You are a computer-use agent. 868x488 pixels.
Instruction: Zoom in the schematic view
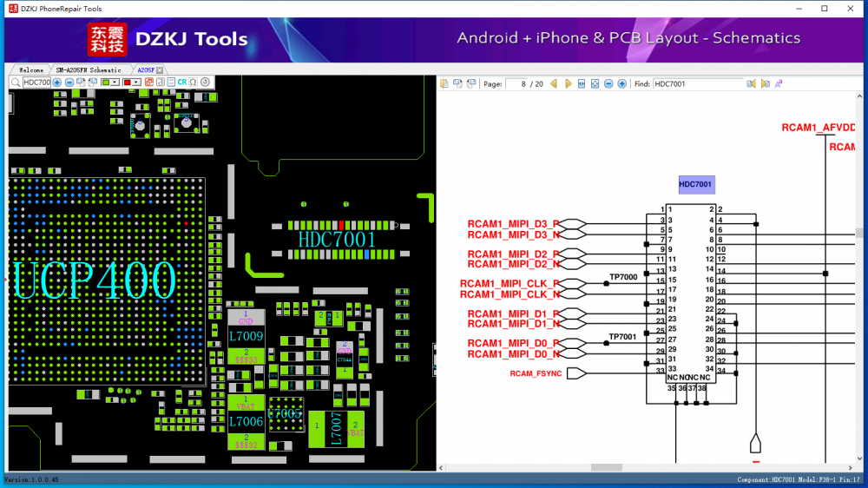[622, 83]
